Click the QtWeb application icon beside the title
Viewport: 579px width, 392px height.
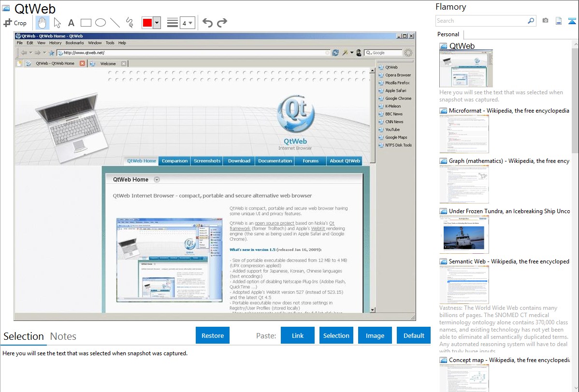6,8
